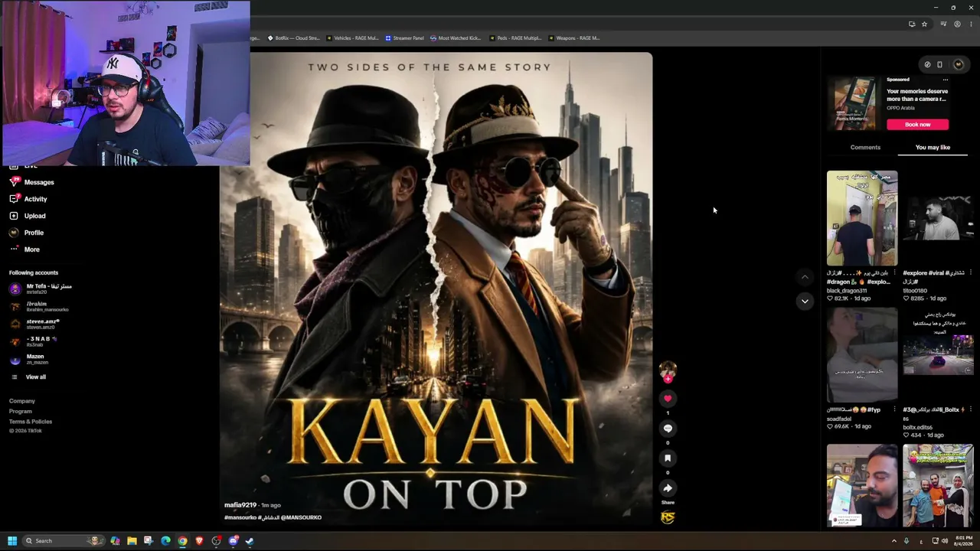Screen dimensions: 980x551
Task: Select the You may like tab
Action: point(933,147)
